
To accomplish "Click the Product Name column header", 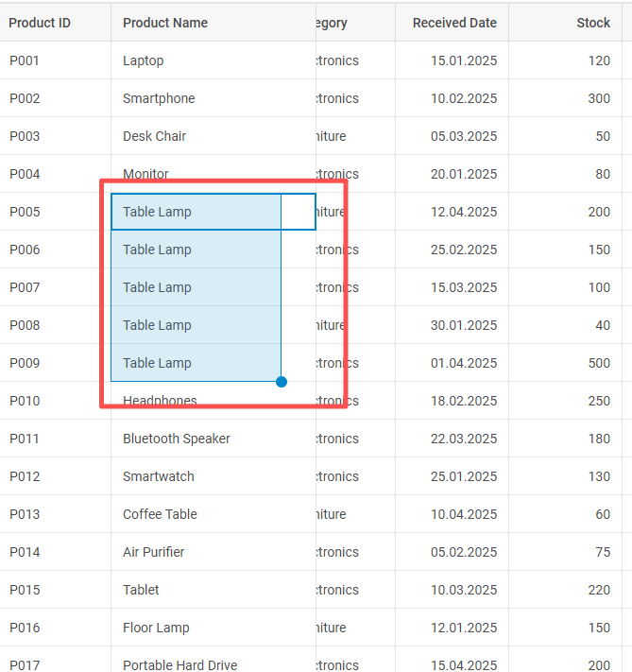I will coord(165,23).
